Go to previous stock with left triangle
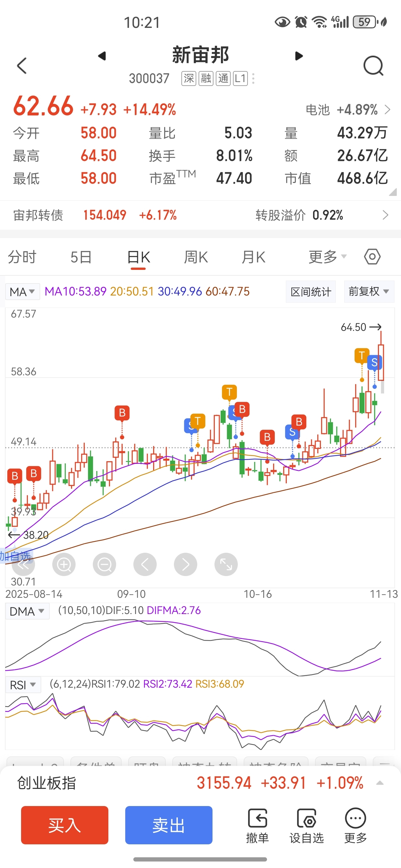This screenshot has width=401, height=868. pos(102,56)
